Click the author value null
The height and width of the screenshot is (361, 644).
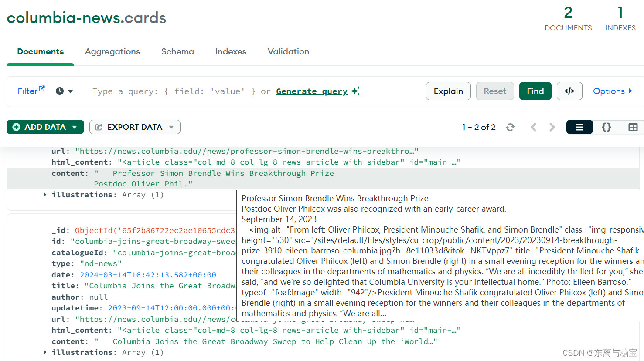(99, 297)
